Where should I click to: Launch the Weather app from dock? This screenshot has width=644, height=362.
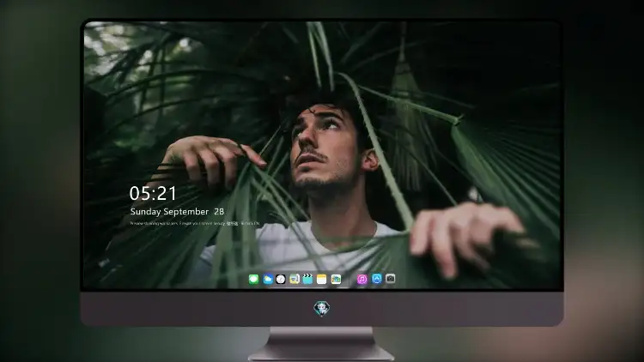point(267,280)
